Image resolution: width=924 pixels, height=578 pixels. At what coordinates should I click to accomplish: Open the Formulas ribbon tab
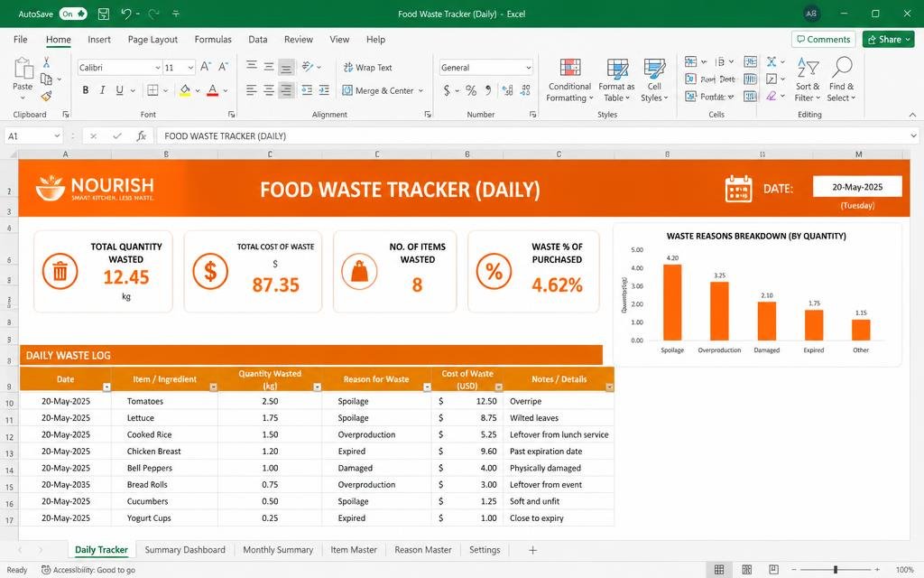(213, 40)
